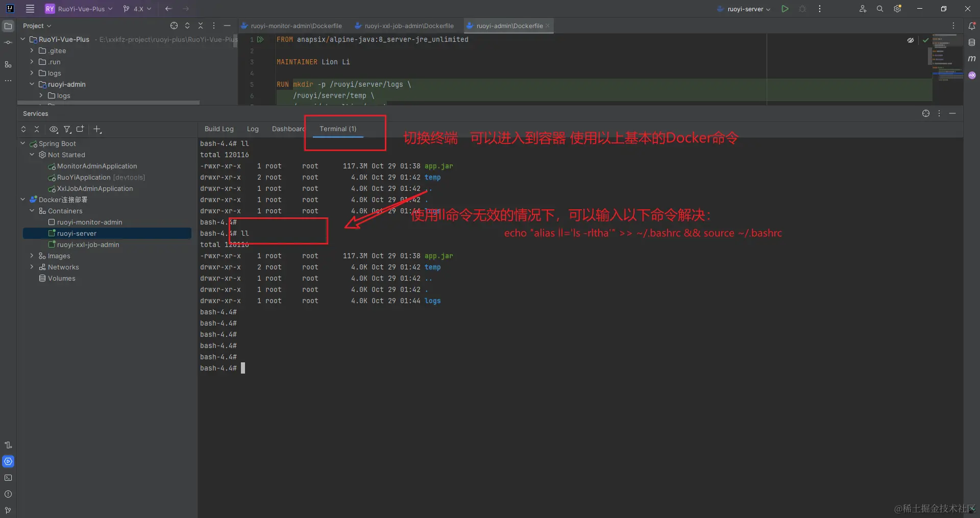Toggle the reader mode eye icon
Screen dimensions: 980x518
[x=911, y=40]
